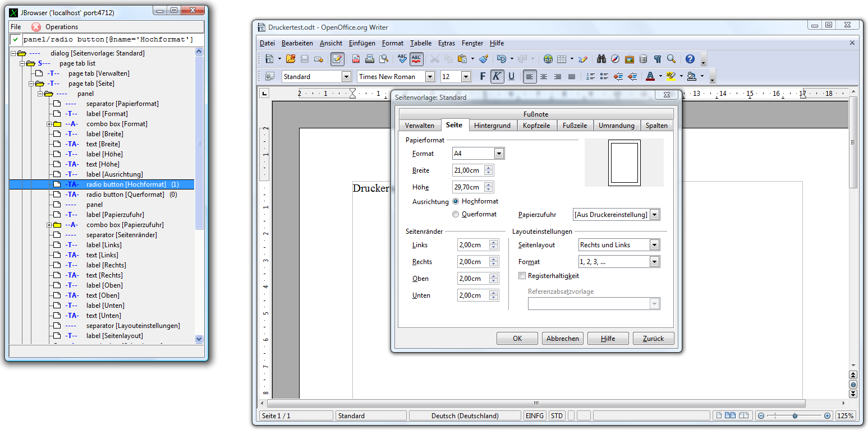Open the Navigator compass icon

tap(615, 59)
